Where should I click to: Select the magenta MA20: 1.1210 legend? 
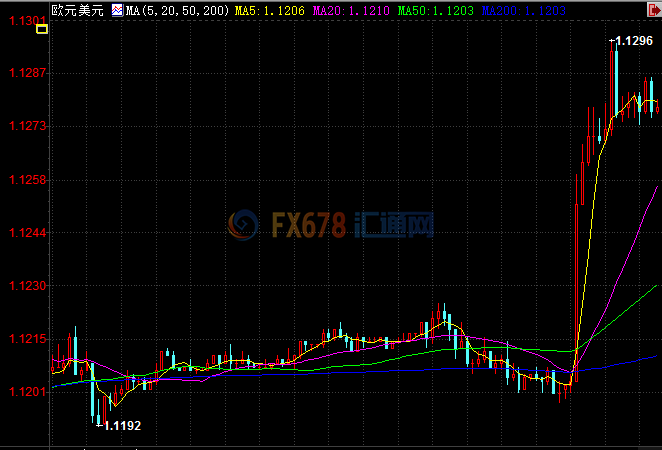351,11
